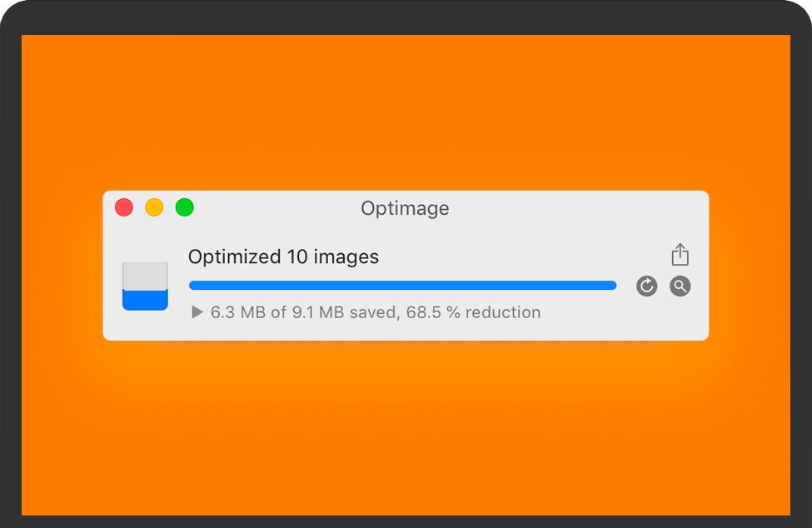812x528 pixels.
Task: Click the title bar of the Optimage window
Action: (405, 208)
